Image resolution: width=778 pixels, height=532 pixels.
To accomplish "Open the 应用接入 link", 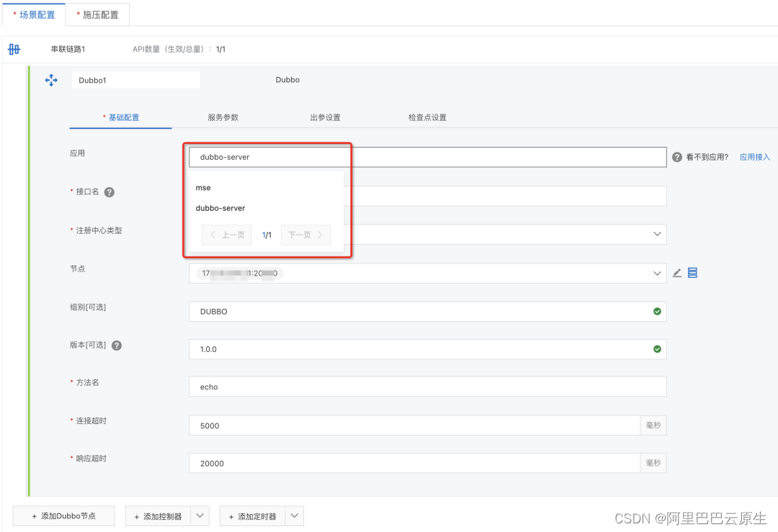I will [755, 157].
